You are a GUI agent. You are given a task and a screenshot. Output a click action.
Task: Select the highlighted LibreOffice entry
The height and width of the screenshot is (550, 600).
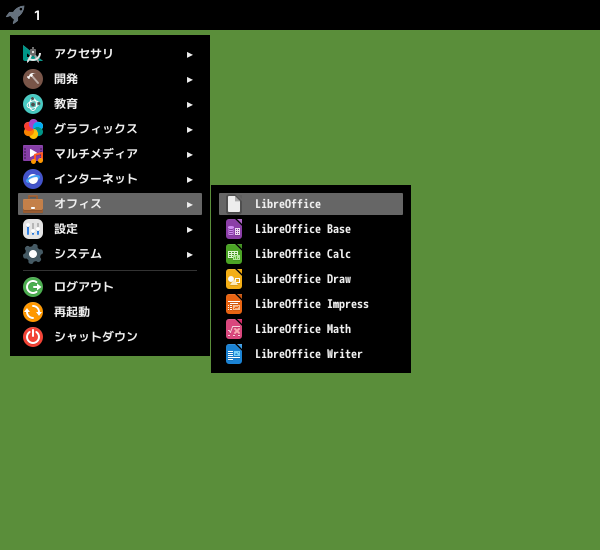tap(311, 204)
